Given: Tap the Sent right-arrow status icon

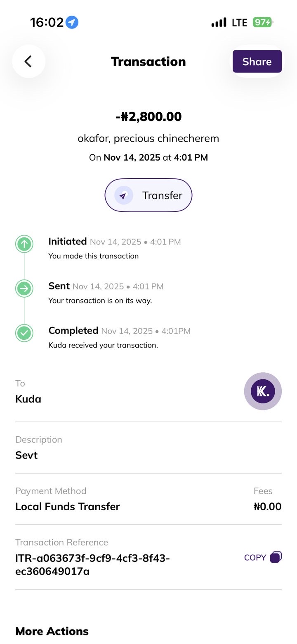Looking at the screenshot, I should (x=24, y=289).
